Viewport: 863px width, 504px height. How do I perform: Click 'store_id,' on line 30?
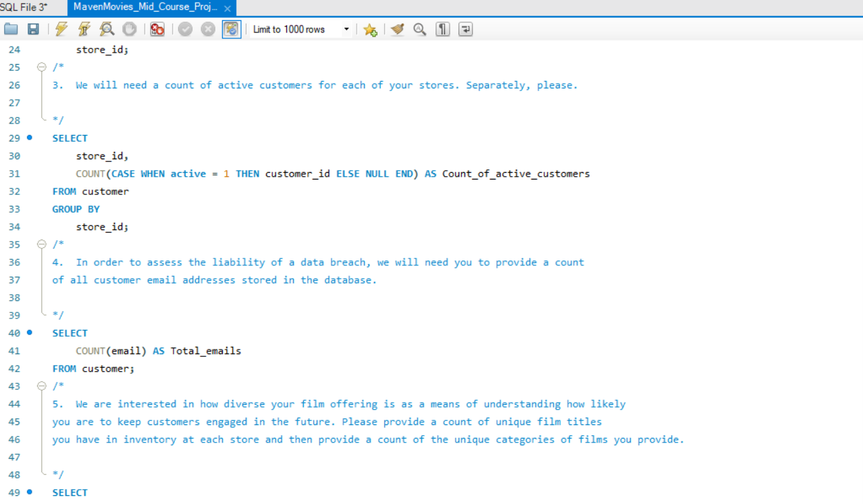pos(102,156)
